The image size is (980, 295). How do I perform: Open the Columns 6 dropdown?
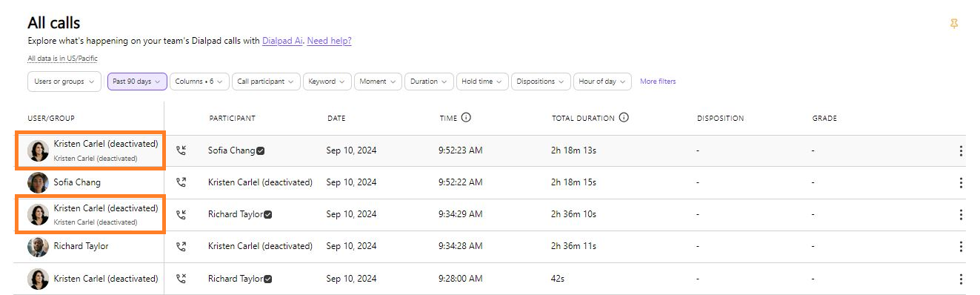click(x=199, y=82)
